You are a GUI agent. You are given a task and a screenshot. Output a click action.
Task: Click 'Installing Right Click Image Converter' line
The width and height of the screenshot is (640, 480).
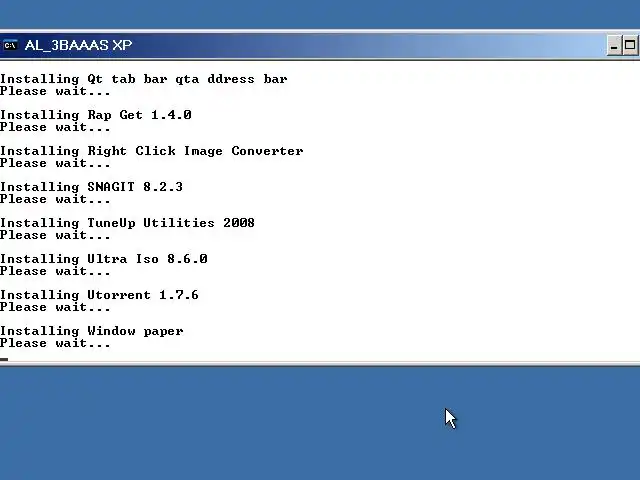pos(151,151)
